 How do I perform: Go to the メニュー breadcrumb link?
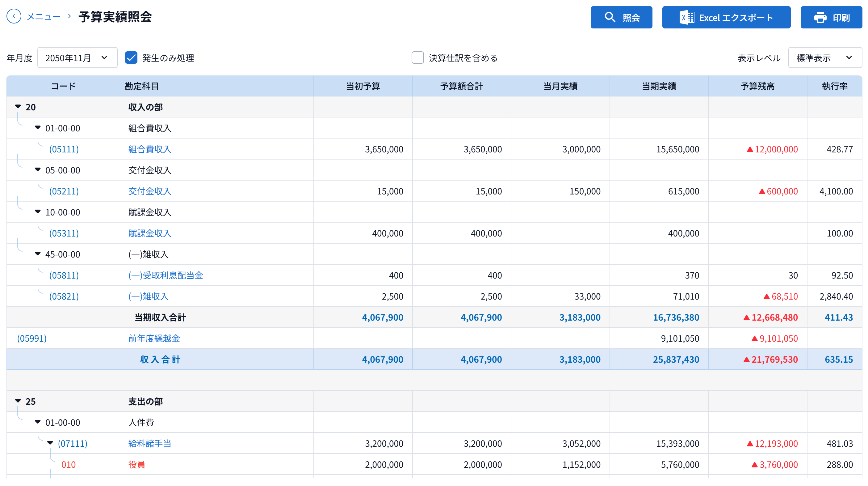tap(44, 16)
